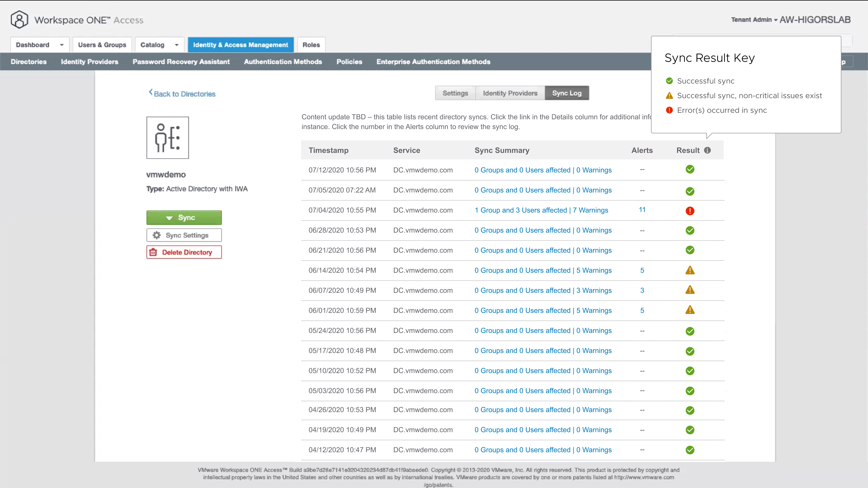Click the Result column info icon

coord(707,150)
